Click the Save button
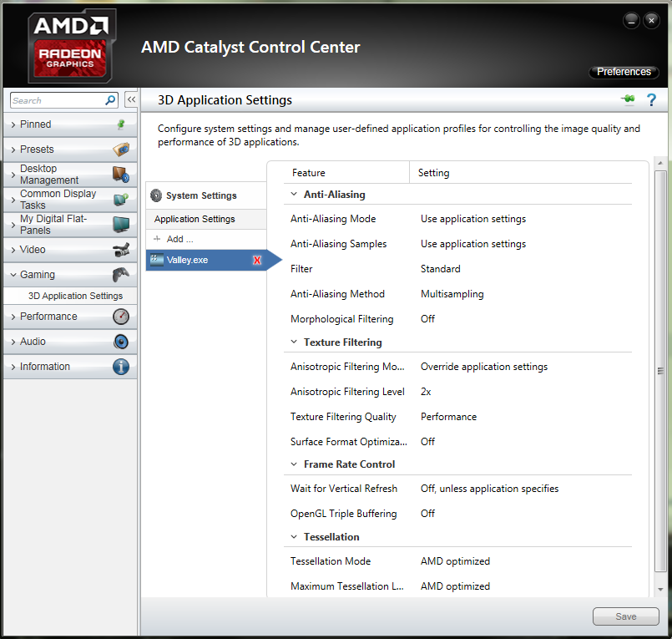Image resolution: width=672 pixels, height=639 pixels. 626,616
